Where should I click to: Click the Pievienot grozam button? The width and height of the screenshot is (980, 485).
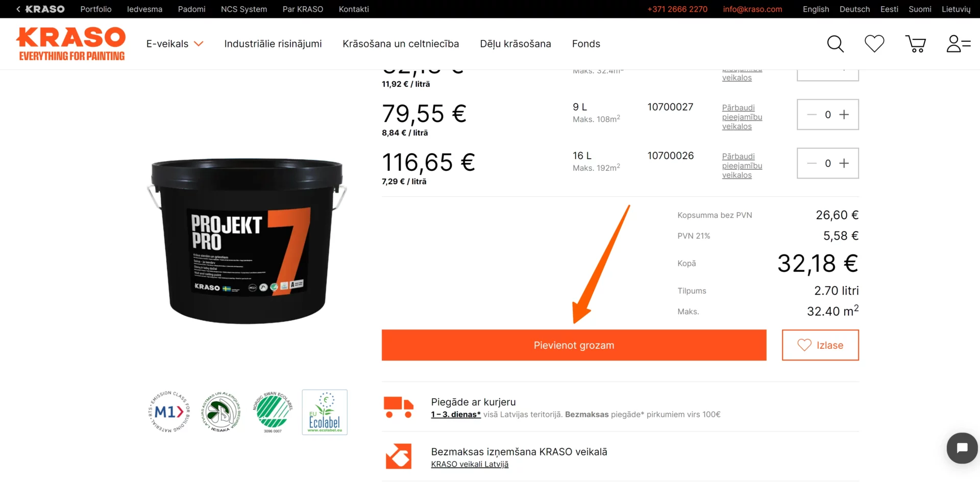coord(574,345)
